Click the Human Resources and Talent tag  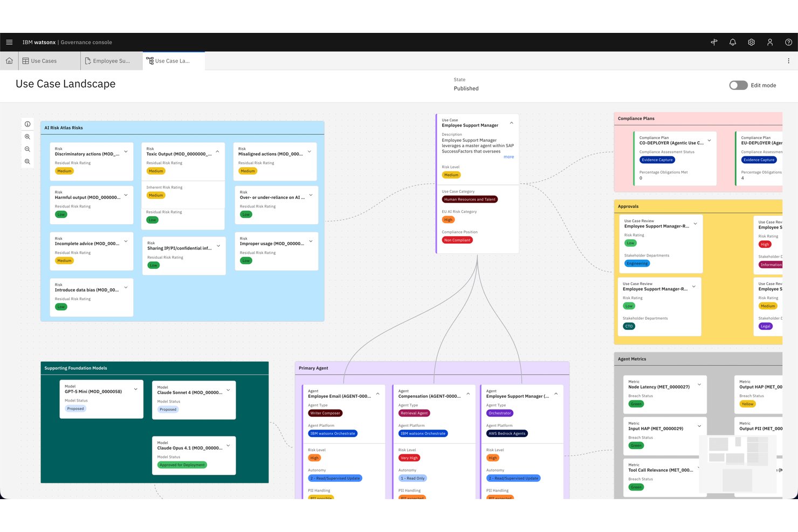coord(470,199)
